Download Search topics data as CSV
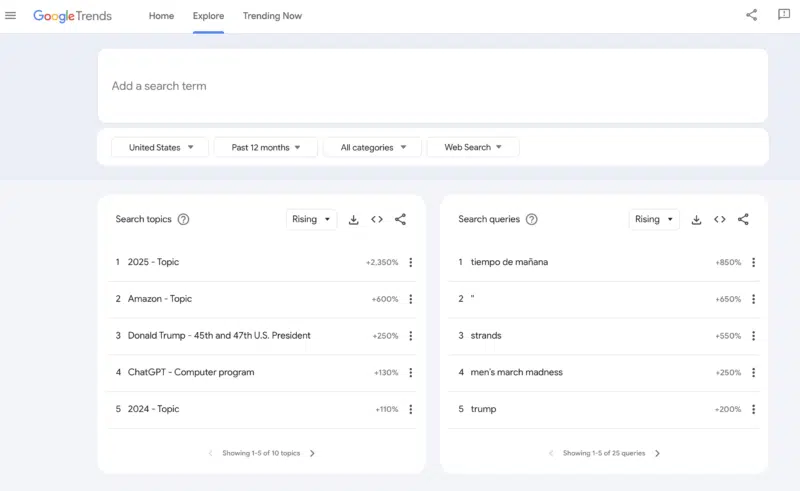Screen dimensions: 800x491 [x=354, y=219]
